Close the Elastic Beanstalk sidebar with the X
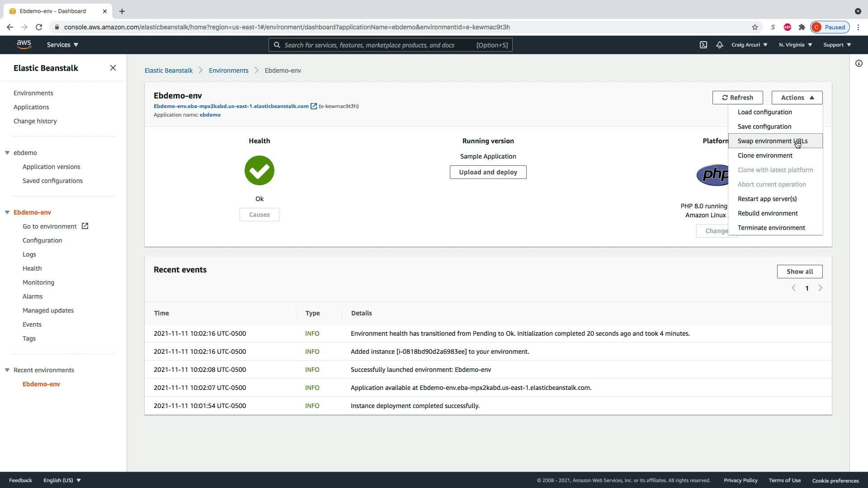The width and height of the screenshot is (868, 488). coord(113,68)
